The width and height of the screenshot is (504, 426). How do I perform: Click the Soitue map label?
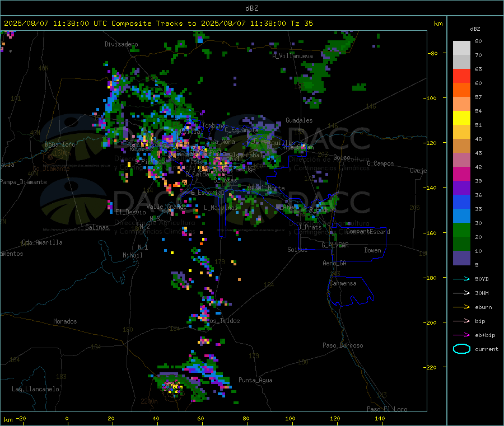coord(297,250)
